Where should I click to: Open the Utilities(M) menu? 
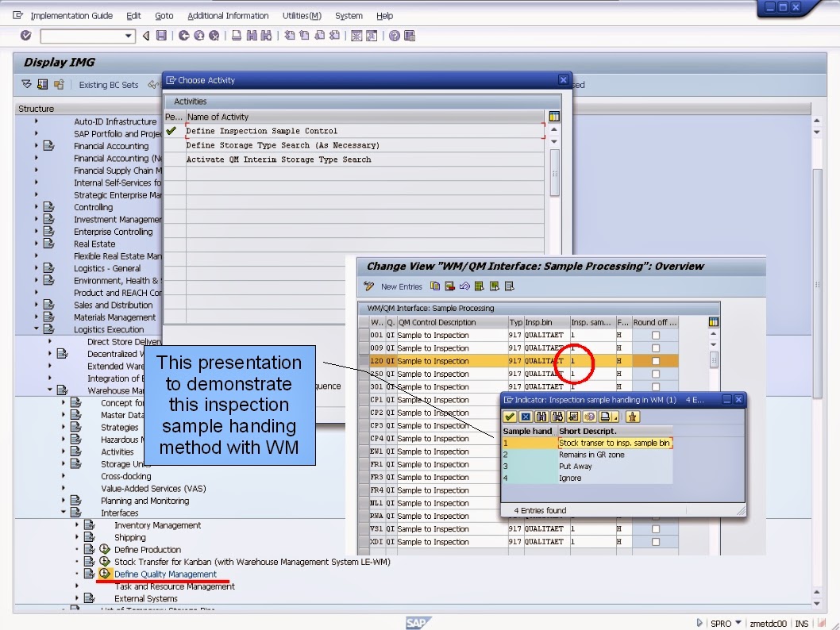pyautogui.click(x=301, y=15)
